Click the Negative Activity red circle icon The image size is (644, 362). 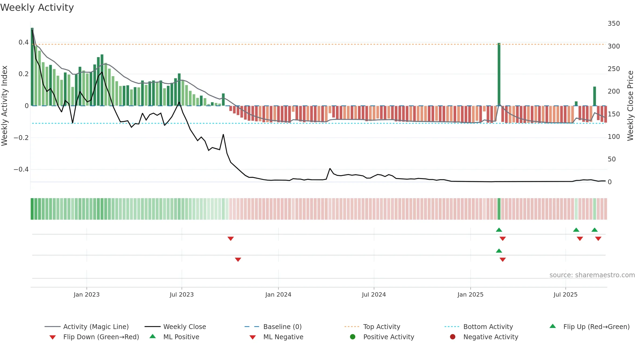(x=453, y=337)
